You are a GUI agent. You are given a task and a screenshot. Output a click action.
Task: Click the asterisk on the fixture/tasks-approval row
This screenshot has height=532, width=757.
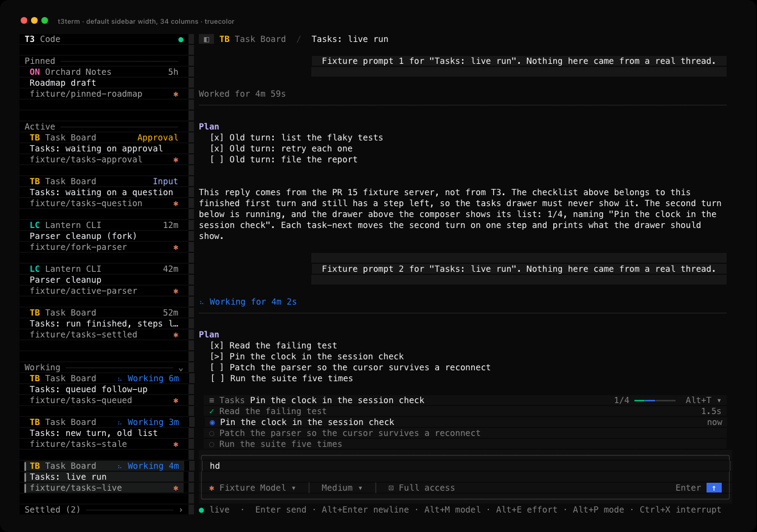176,160
